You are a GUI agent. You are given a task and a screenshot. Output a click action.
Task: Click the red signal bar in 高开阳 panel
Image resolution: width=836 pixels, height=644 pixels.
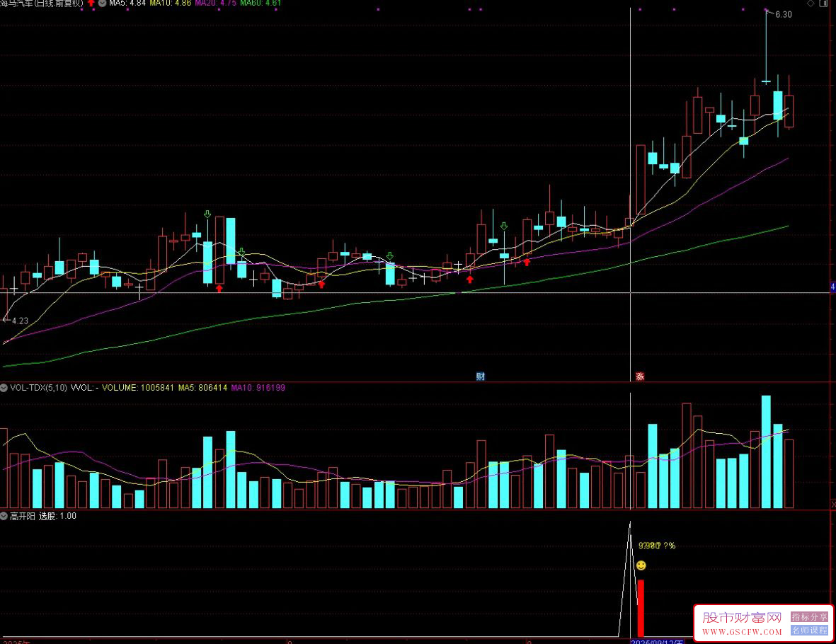(641, 609)
